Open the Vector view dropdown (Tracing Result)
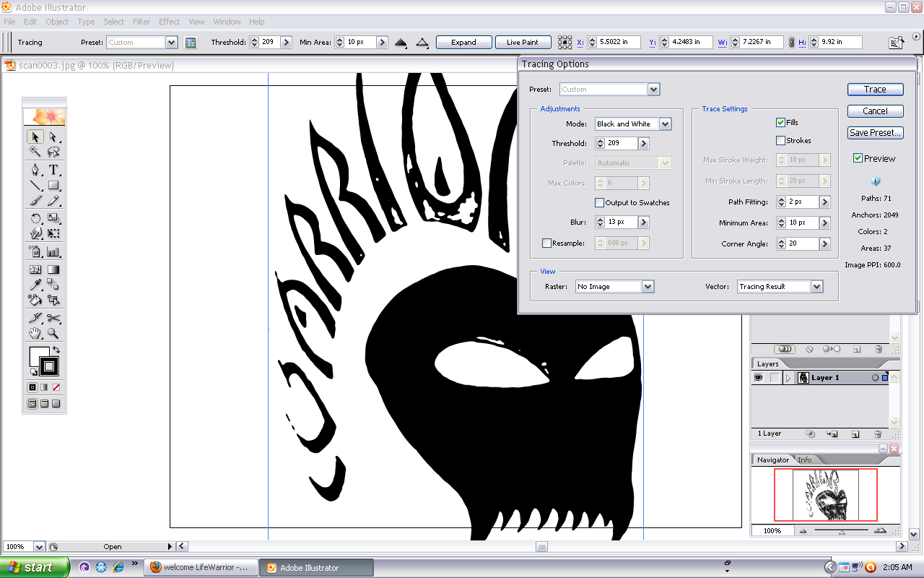The width and height of the screenshot is (924, 578). point(780,287)
